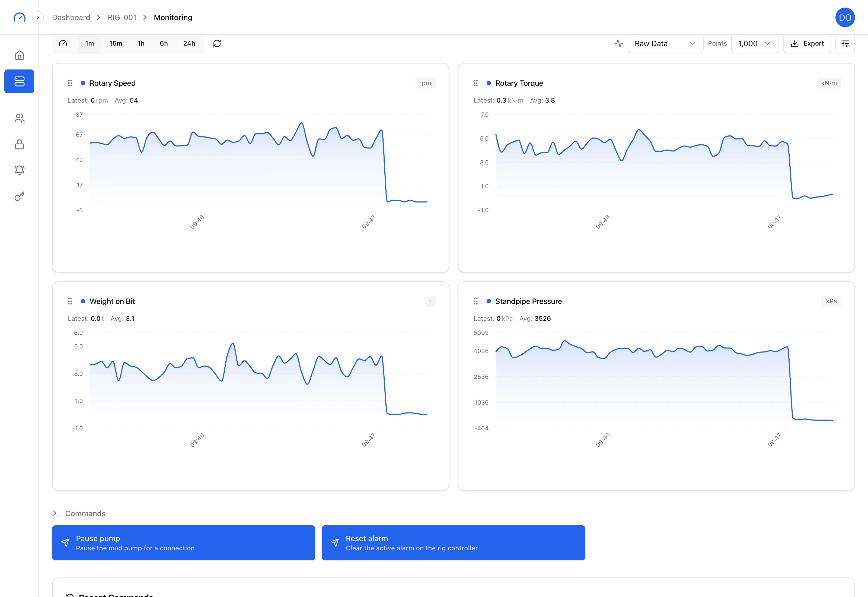
Task: Go to the Dashboard breadcrumb
Action: (71, 17)
